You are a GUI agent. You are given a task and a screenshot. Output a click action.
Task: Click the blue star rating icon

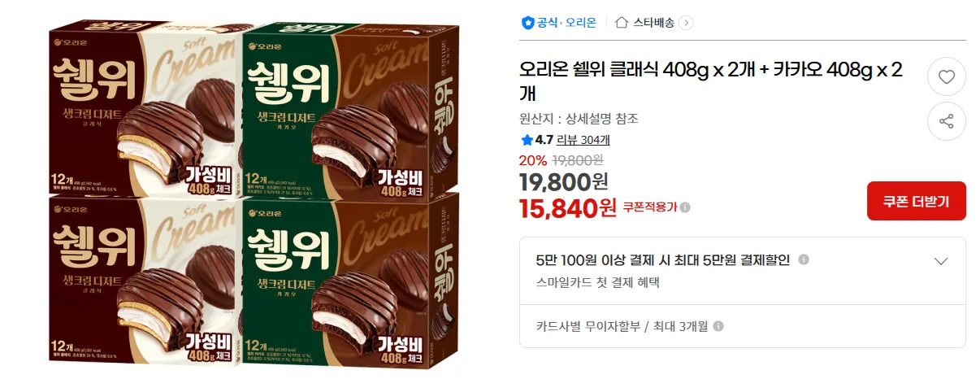527,140
